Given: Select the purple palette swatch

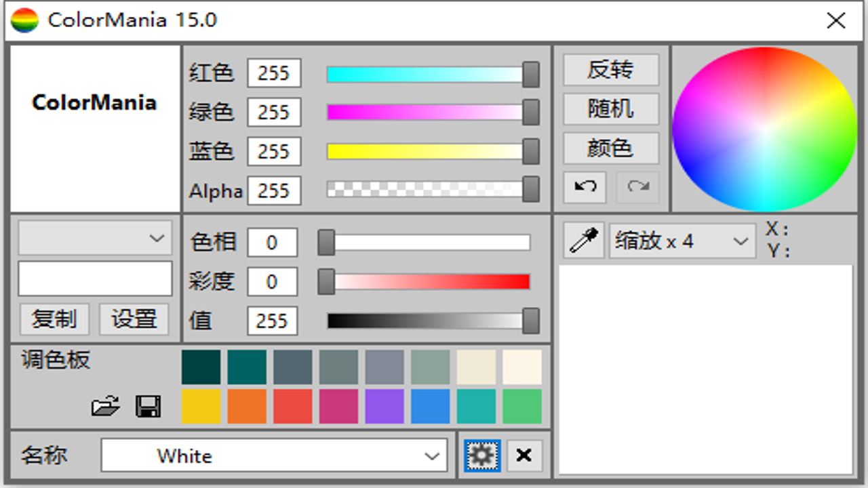Looking at the screenshot, I should pyautogui.click(x=384, y=406).
